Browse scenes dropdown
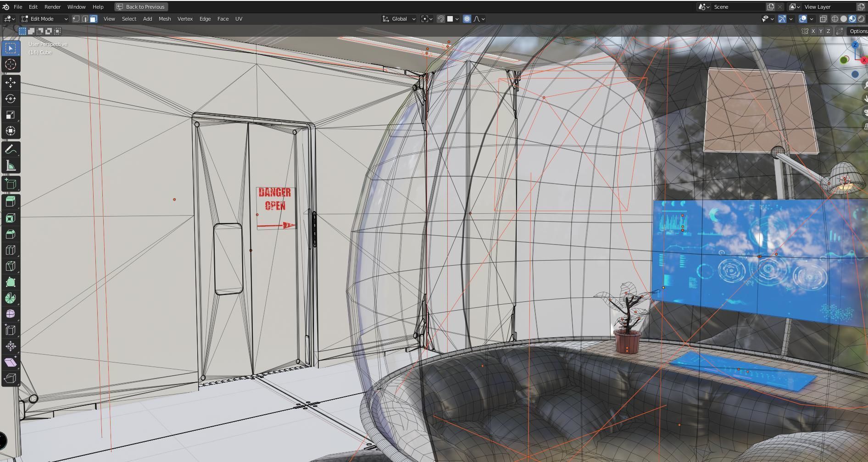The height and width of the screenshot is (462, 868). [704, 7]
